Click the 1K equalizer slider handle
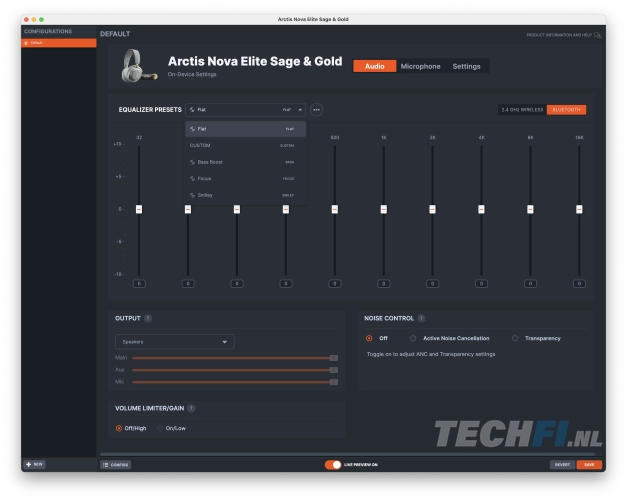The width and height of the screenshot is (627, 500). coord(383,209)
